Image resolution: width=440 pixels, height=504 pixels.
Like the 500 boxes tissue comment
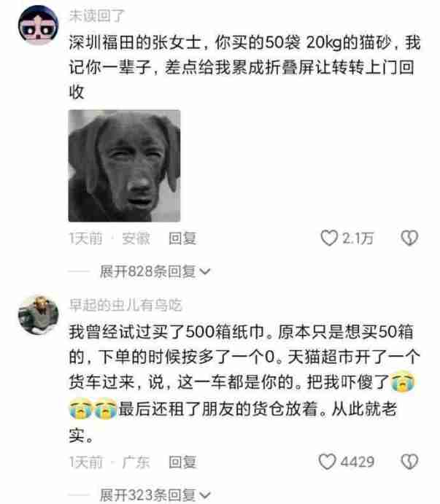click(x=327, y=462)
